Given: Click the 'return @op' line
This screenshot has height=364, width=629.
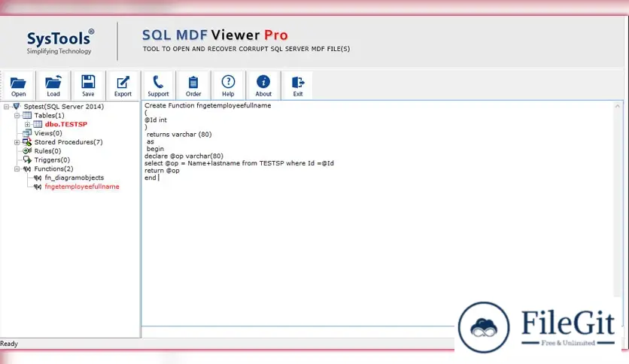Looking at the screenshot, I should coord(162,171).
